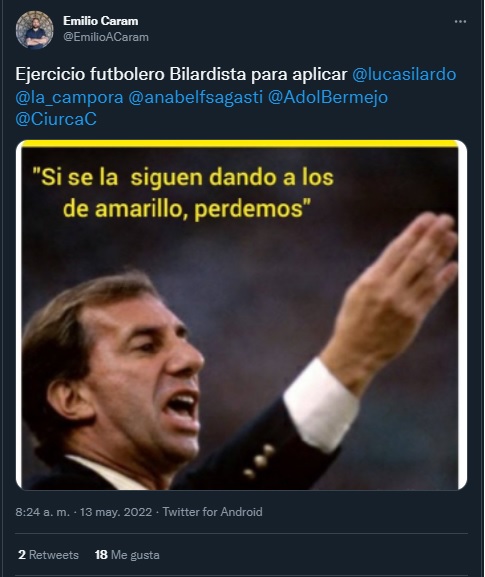Open the @anabelfsagasti mention
This screenshot has width=485, height=577.
point(195,97)
